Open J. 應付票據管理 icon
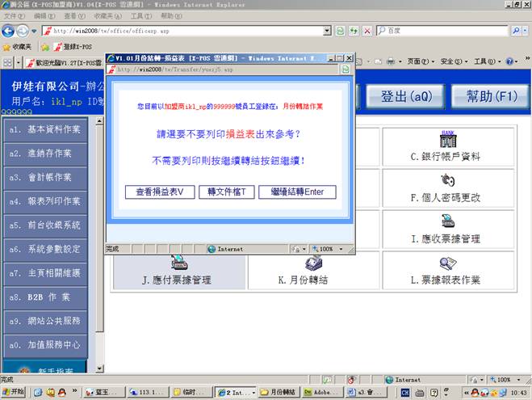532x400 pixels. (x=178, y=263)
